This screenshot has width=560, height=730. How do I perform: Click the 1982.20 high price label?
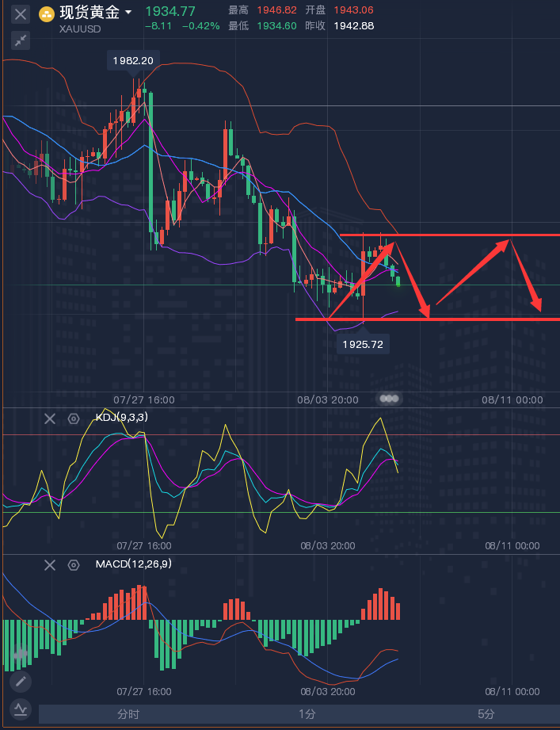pos(133,60)
